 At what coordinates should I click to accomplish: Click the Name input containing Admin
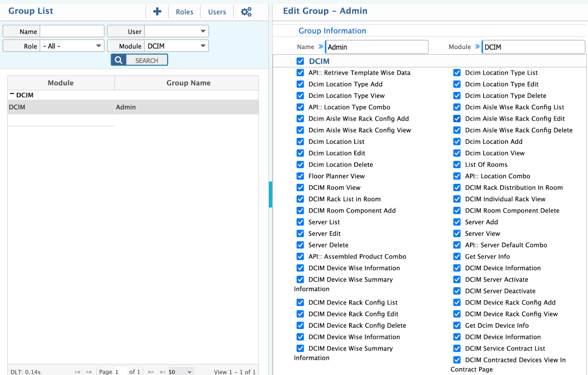[376, 47]
